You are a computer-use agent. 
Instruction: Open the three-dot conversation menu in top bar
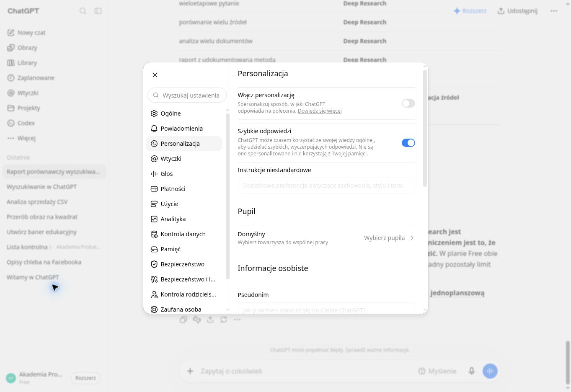pos(554,11)
